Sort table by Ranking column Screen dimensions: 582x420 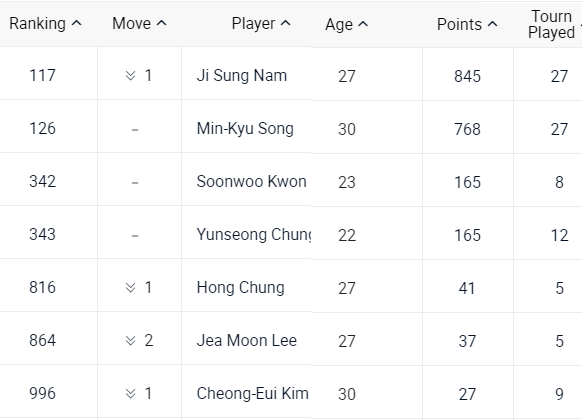coord(45,23)
